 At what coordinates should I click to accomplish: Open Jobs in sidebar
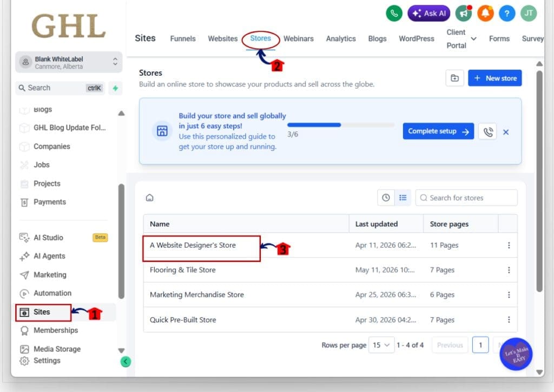coord(41,165)
